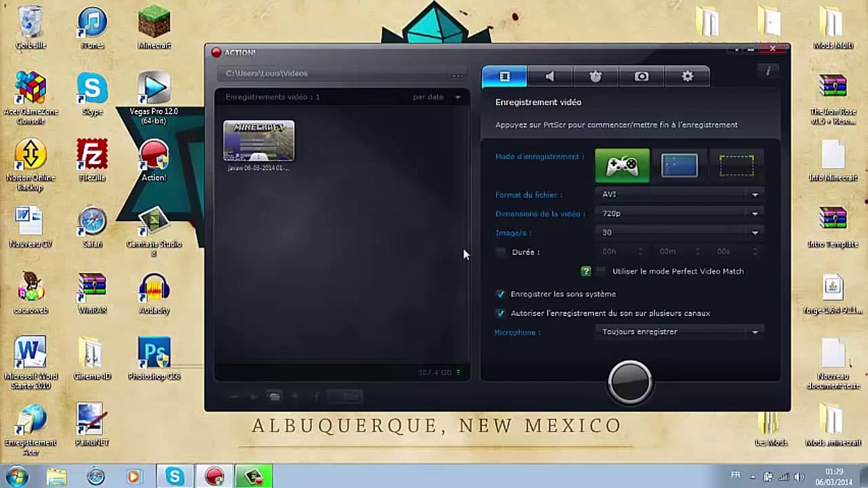Screen dimensions: 868x488
Task: Switch to the audio recording tab
Action: click(550, 77)
